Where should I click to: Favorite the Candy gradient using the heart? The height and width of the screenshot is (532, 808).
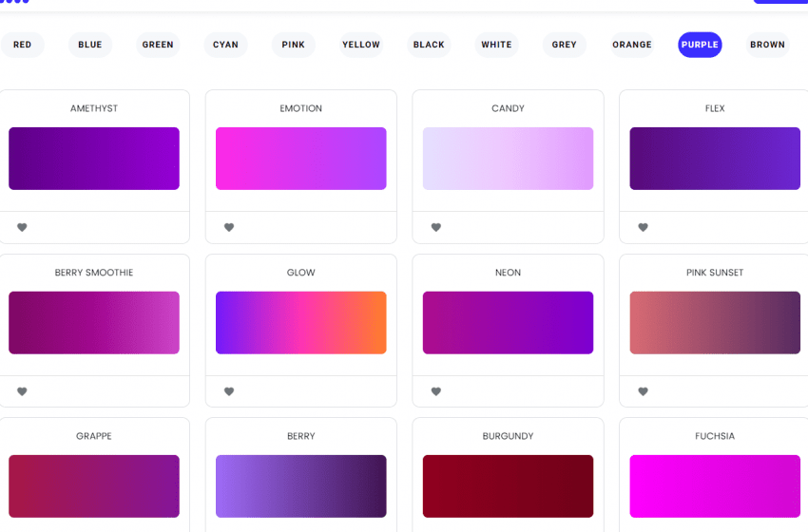[436, 227]
